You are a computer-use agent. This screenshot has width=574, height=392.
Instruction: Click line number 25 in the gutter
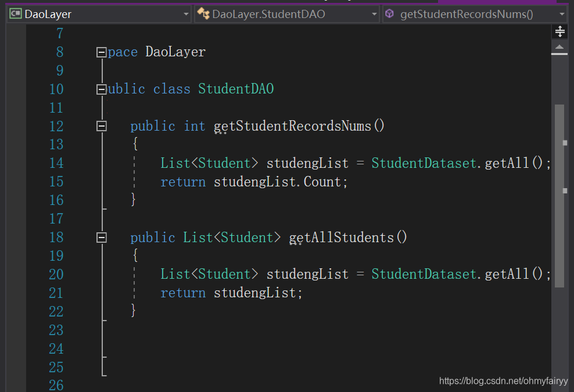coord(56,368)
